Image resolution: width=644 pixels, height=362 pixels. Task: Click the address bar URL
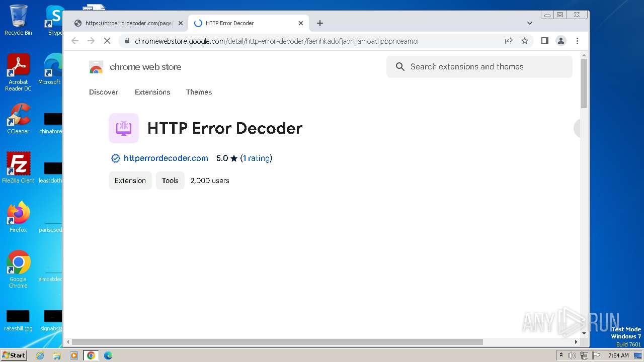(276, 41)
